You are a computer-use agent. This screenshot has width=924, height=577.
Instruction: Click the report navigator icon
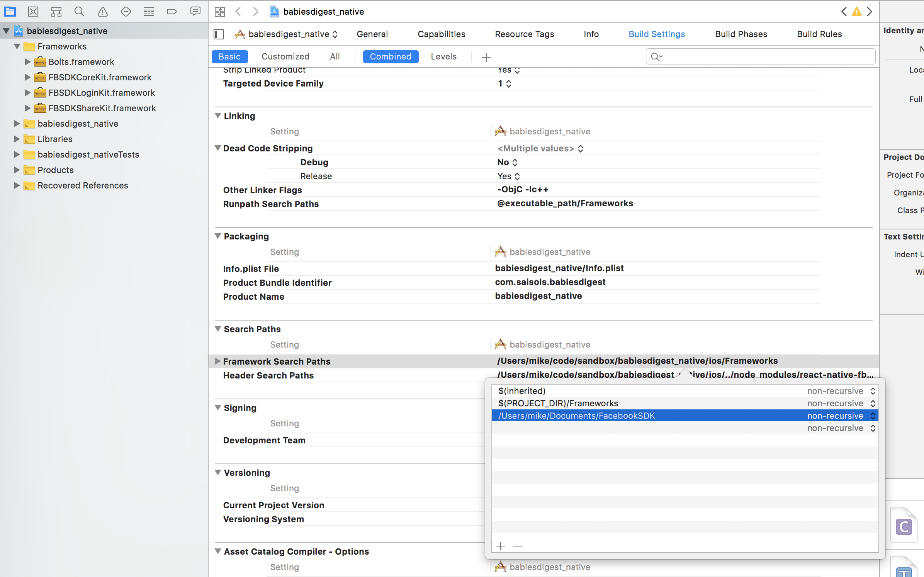pos(195,11)
